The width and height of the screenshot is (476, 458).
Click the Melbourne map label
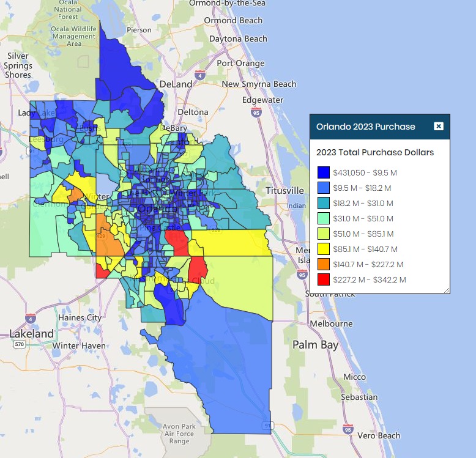pyautogui.click(x=331, y=323)
